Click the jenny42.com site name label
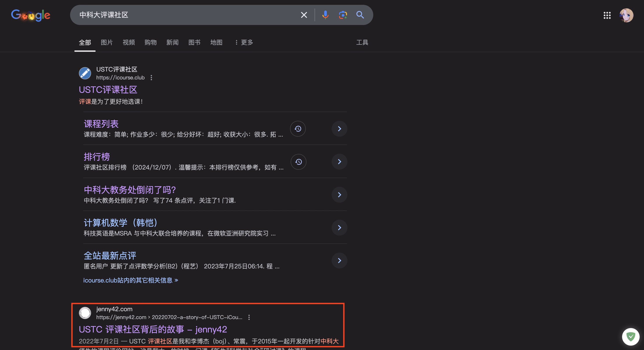 [114, 309]
